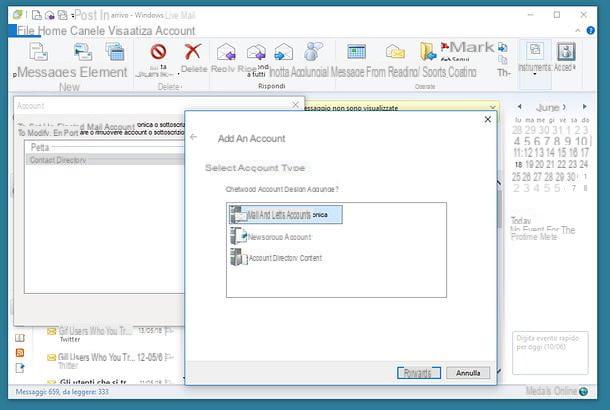Click the new email message ribbon icon
The image size is (610, 410).
pyautogui.click(x=38, y=52)
